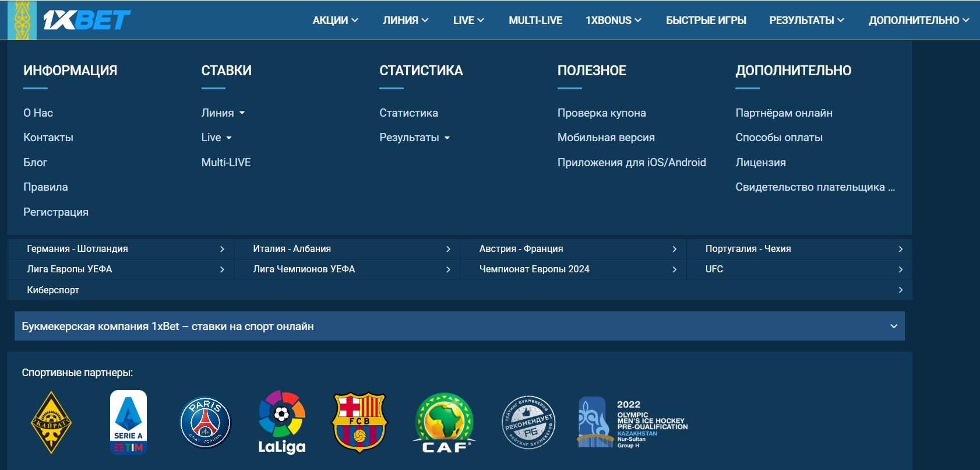Open the Multi-LIVE footer link
980x470 pixels.
[x=226, y=163]
